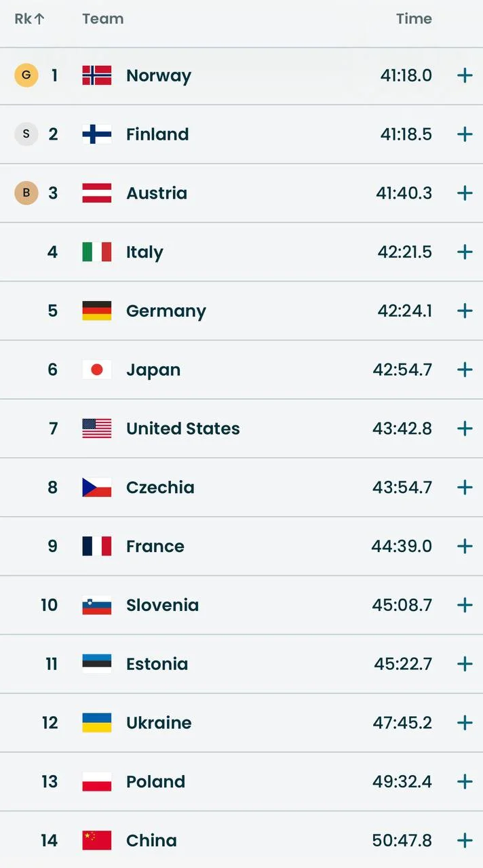Viewport: 483px width, 868px height.
Task: Click the Japan flag icon
Action: [x=97, y=370]
